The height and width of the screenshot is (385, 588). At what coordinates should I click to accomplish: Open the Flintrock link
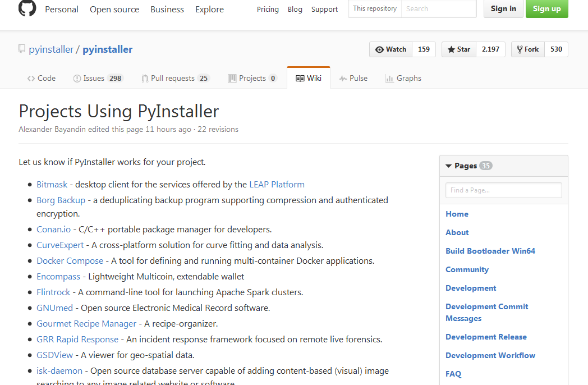[x=53, y=292]
